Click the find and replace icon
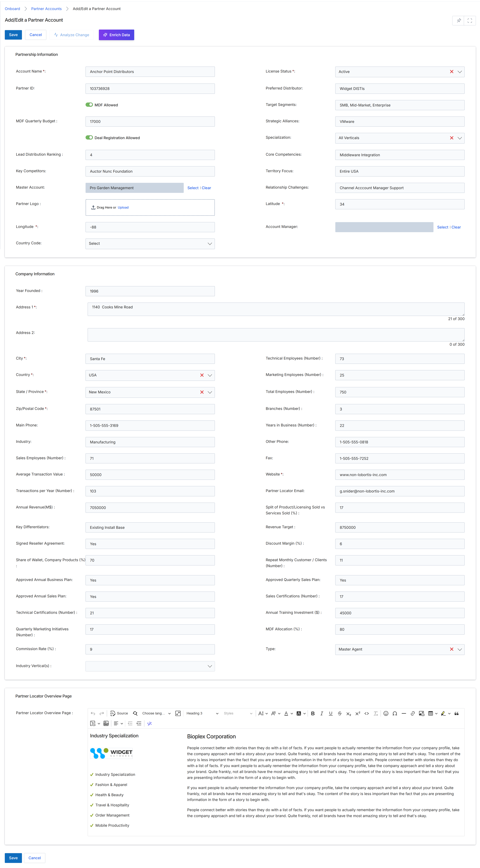Image resolution: width=480 pixels, height=868 pixels. tap(135, 713)
